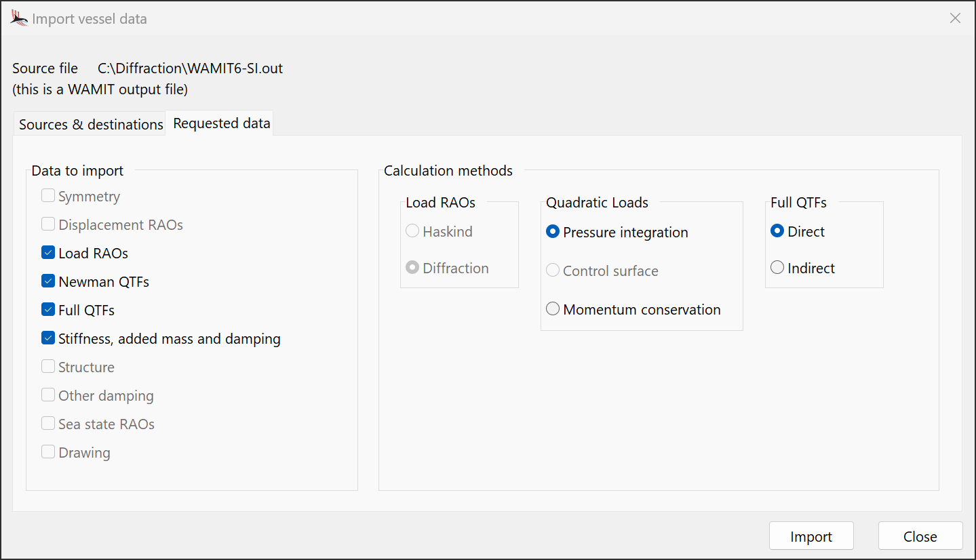The image size is (976, 560).
Task: Enable importing Sea state RAOs
Action: [x=47, y=423]
